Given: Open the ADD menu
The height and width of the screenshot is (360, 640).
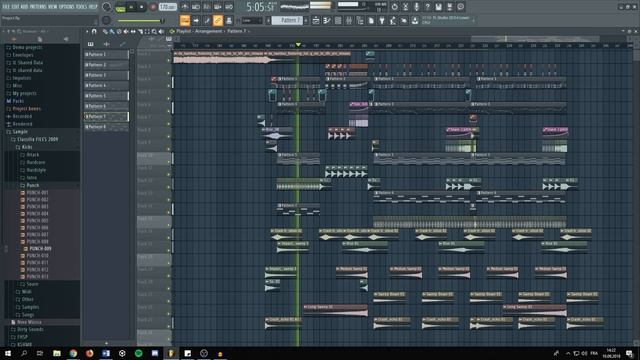Looking at the screenshot, I should pos(24,7).
